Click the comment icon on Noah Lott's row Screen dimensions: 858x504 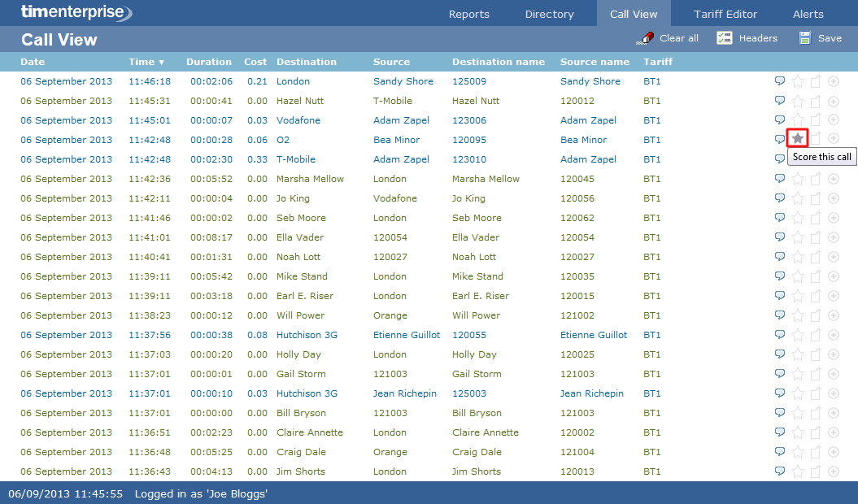coord(780,257)
